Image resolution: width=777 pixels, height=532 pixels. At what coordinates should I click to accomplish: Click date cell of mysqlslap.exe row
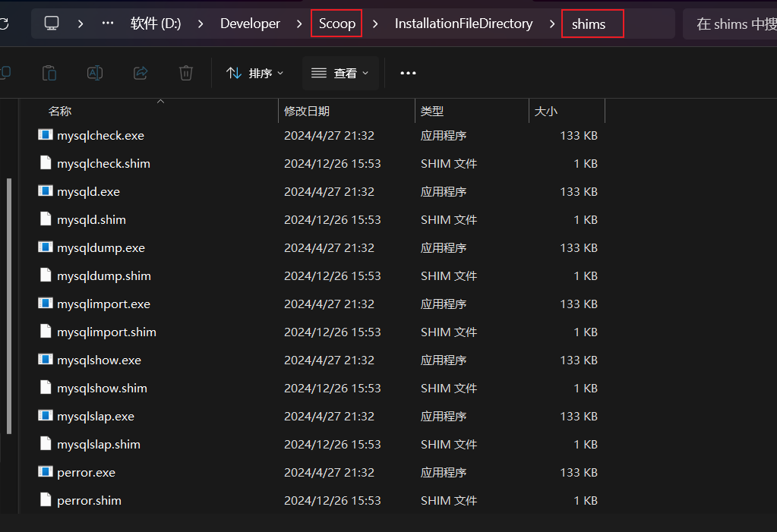(x=329, y=416)
